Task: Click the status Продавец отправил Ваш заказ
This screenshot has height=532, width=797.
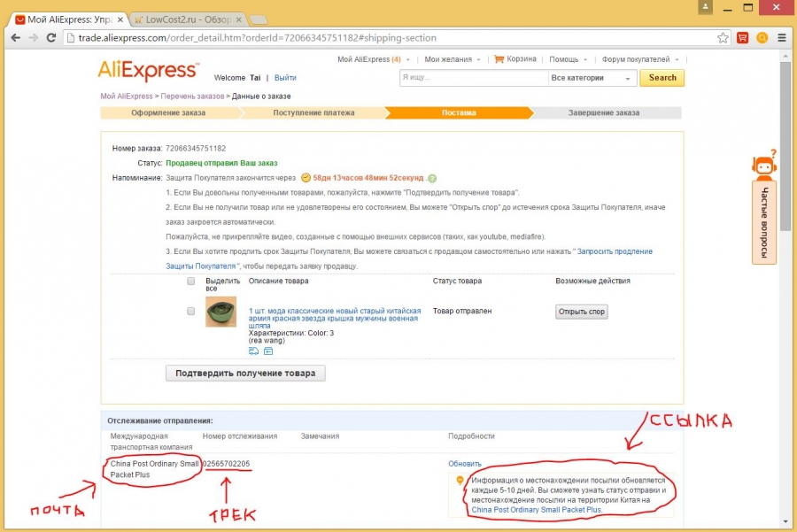Action: [221, 163]
